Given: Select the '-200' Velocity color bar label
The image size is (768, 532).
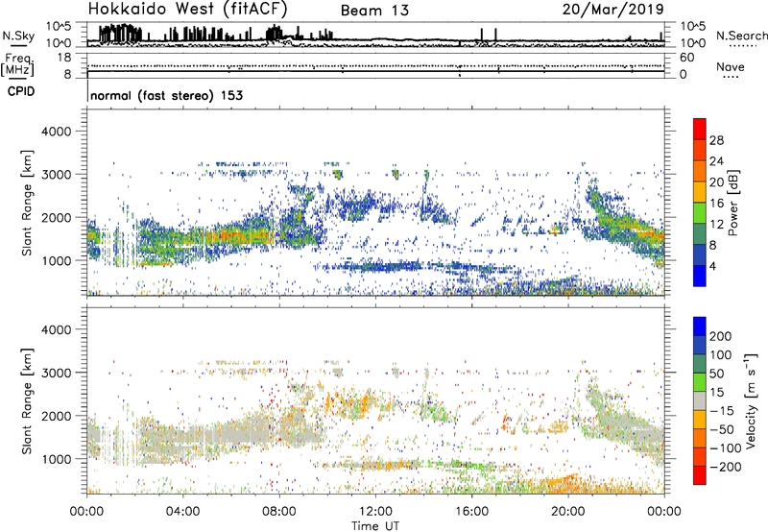Looking at the screenshot, I should [x=726, y=467].
